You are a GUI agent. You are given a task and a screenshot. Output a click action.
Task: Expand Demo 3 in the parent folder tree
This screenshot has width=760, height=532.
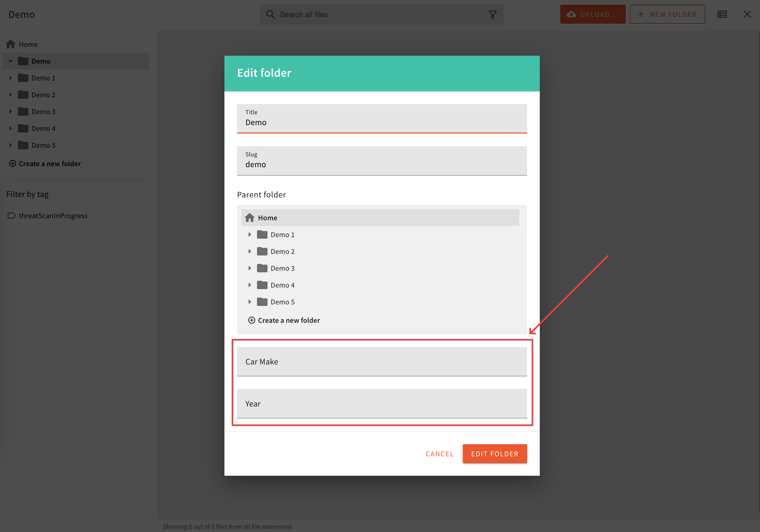tap(250, 268)
